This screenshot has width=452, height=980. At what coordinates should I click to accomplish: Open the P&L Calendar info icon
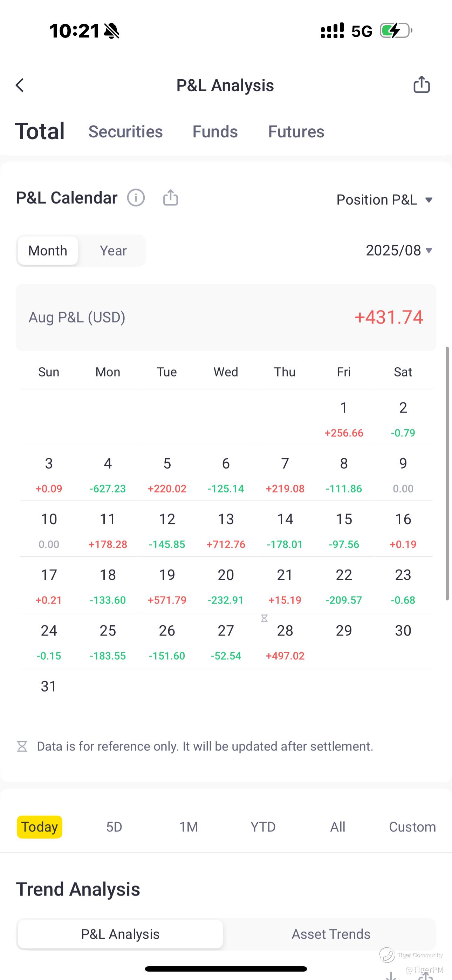[x=136, y=198]
